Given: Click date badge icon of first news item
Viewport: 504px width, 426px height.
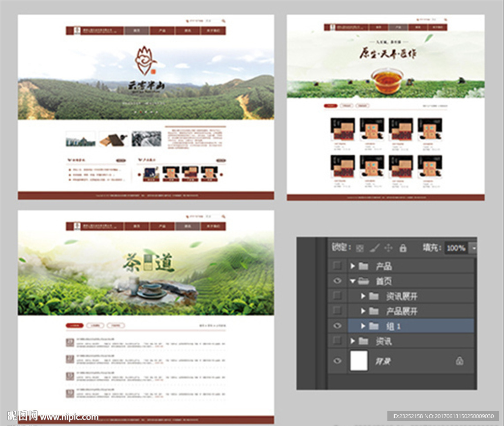Looking at the screenshot, I should (70, 342).
